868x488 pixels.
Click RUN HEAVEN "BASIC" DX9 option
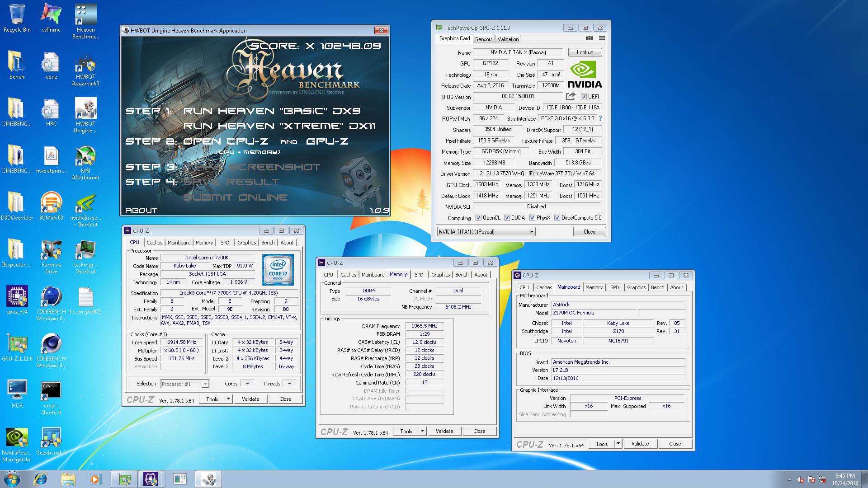(x=272, y=111)
